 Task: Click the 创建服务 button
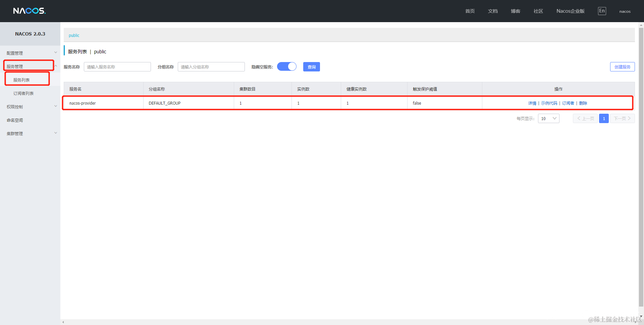pyautogui.click(x=622, y=67)
